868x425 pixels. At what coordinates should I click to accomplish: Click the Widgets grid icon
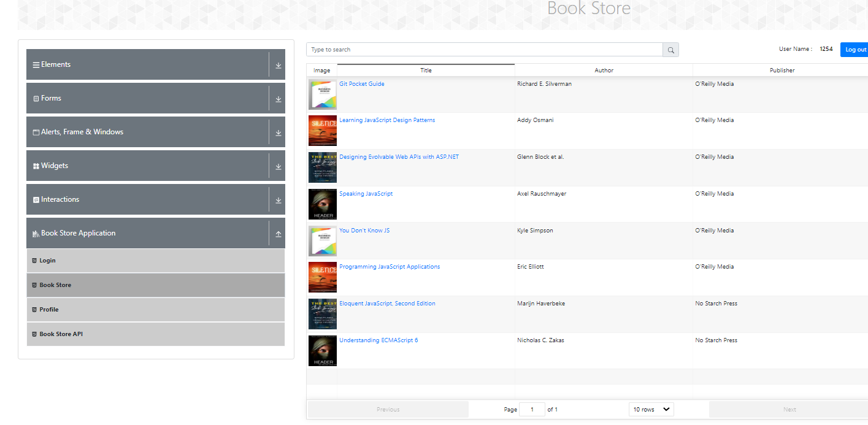coord(36,166)
